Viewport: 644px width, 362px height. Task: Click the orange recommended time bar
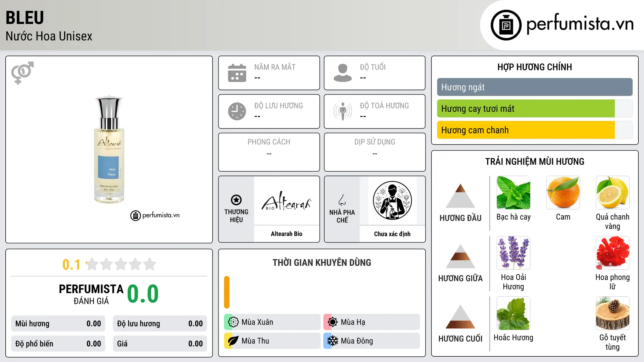[227, 292]
